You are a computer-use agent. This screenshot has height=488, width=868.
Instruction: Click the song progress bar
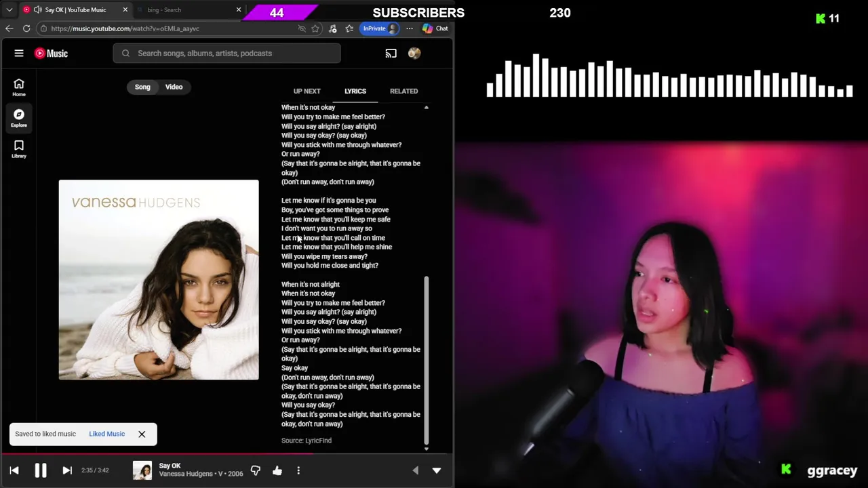coord(226,454)
